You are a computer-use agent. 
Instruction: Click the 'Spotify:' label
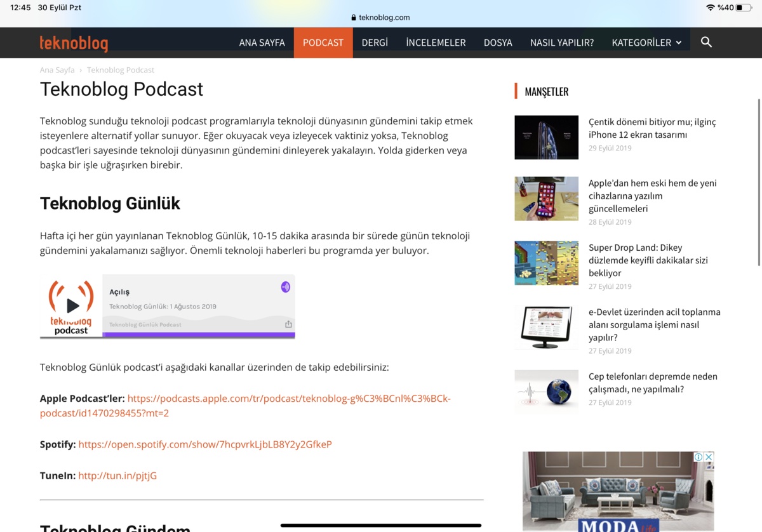tap(58, 444)
